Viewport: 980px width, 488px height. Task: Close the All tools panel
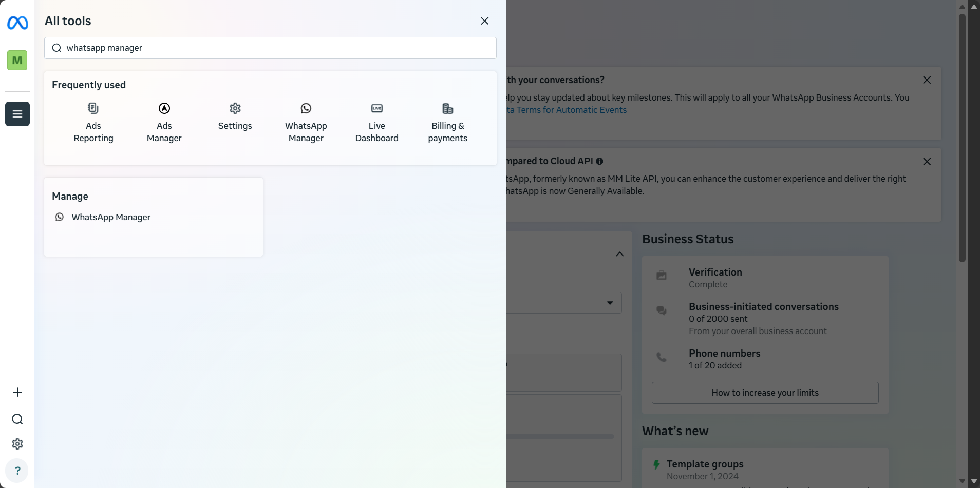[x=485, y=21]
